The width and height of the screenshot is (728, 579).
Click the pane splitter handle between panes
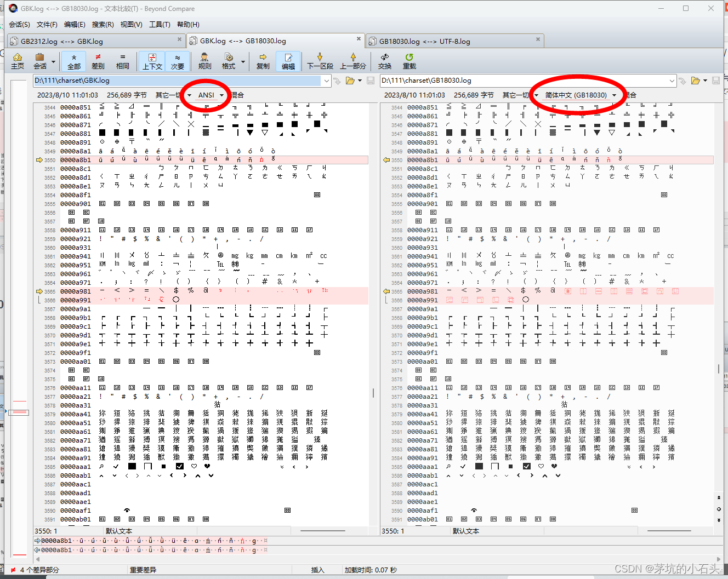coord(374,393)
